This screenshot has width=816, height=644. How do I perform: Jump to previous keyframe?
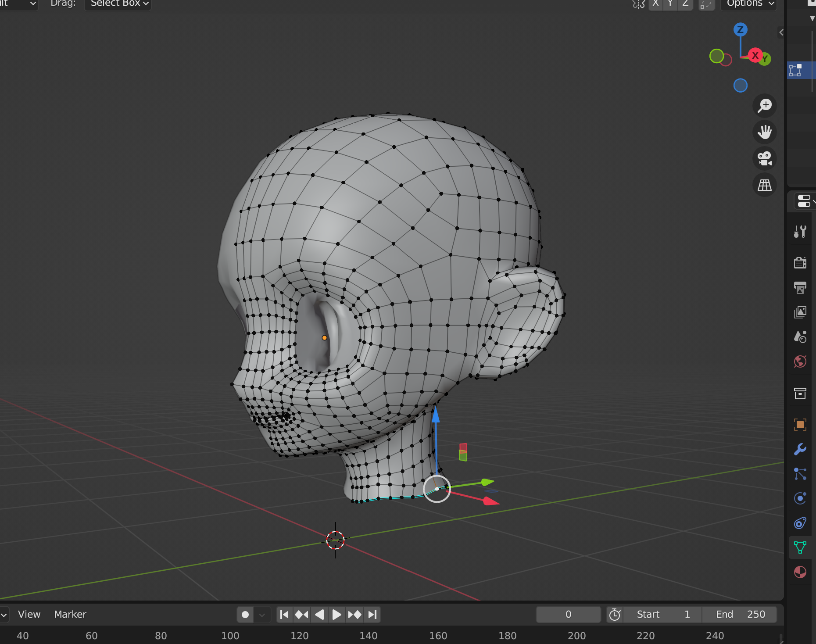302,615
